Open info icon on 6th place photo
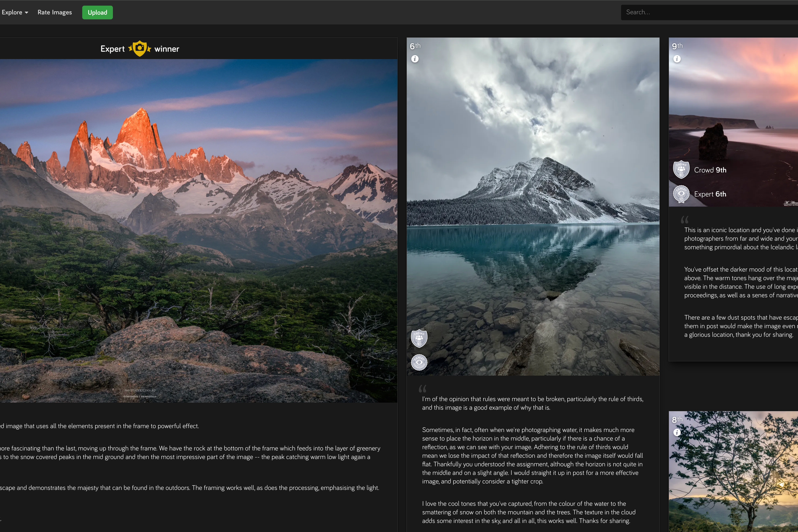The height and width of the screenshot is (532, 798). (x=415, y=59)
